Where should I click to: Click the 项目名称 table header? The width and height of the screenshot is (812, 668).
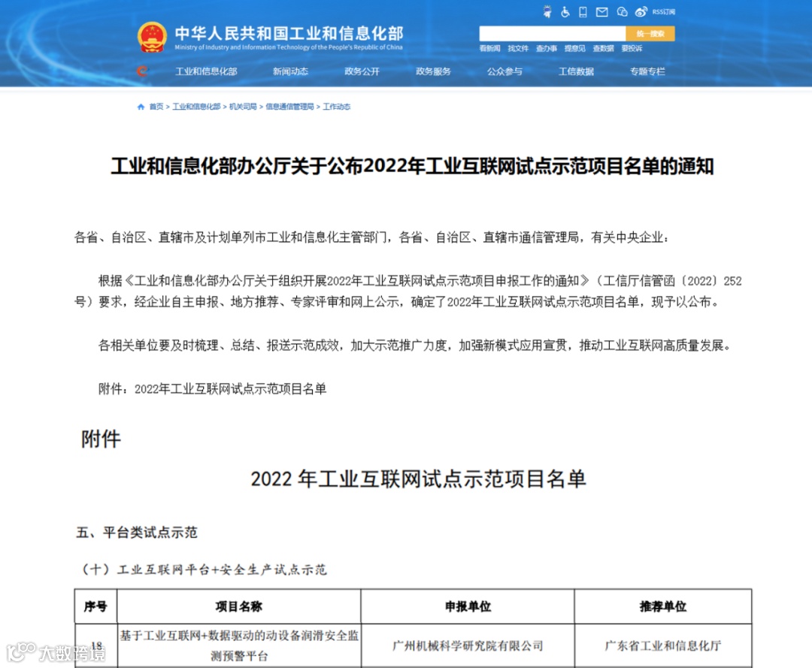tap(239, 606)
